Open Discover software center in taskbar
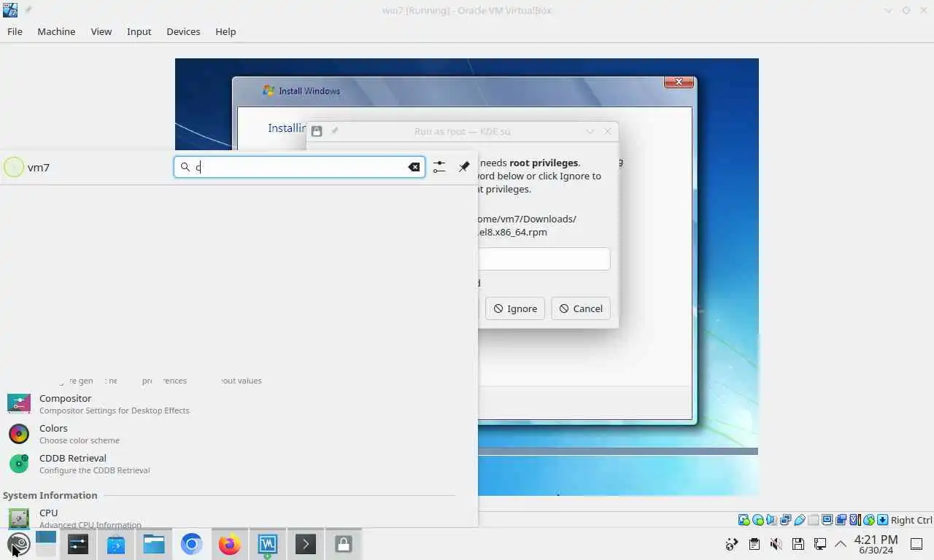934x560 pixels. (116, 544)
